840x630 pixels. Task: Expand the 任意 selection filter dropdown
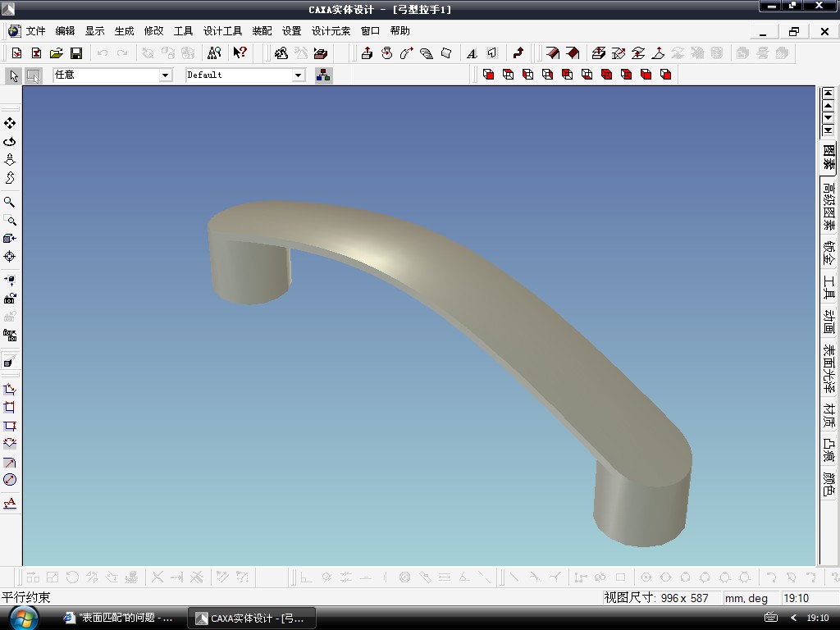click(165, 75)
